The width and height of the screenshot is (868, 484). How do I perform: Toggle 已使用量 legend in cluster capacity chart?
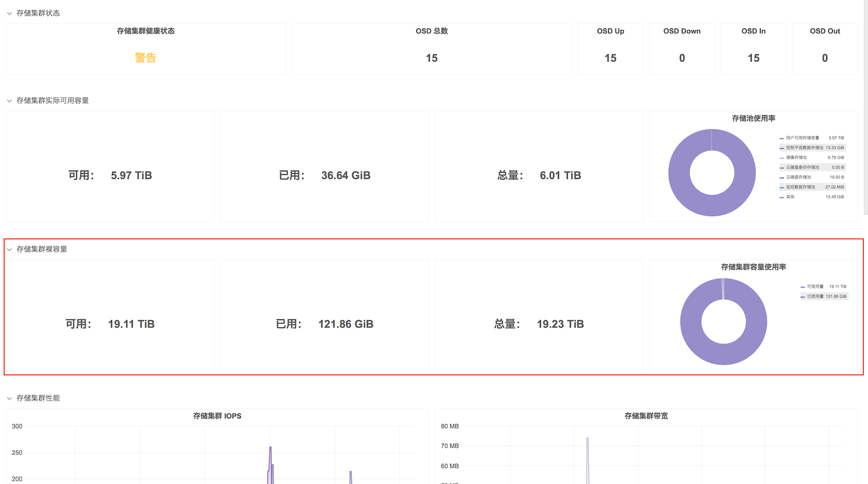(815, 296)
